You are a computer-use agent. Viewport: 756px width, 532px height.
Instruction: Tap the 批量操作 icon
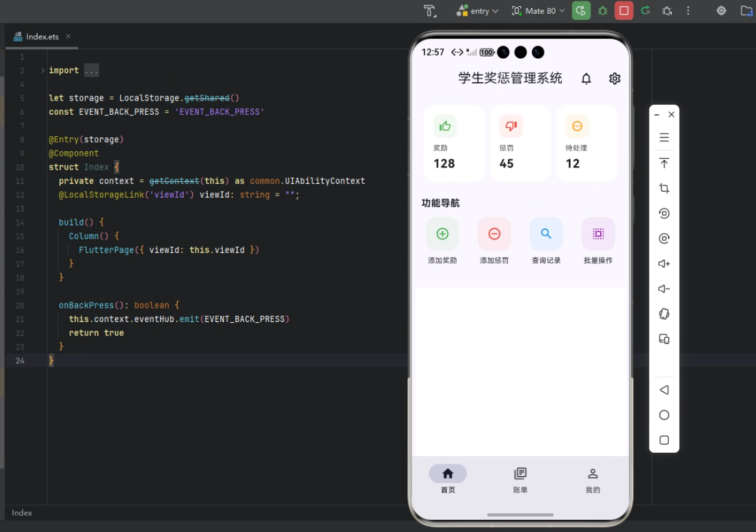tap(598, 234)
